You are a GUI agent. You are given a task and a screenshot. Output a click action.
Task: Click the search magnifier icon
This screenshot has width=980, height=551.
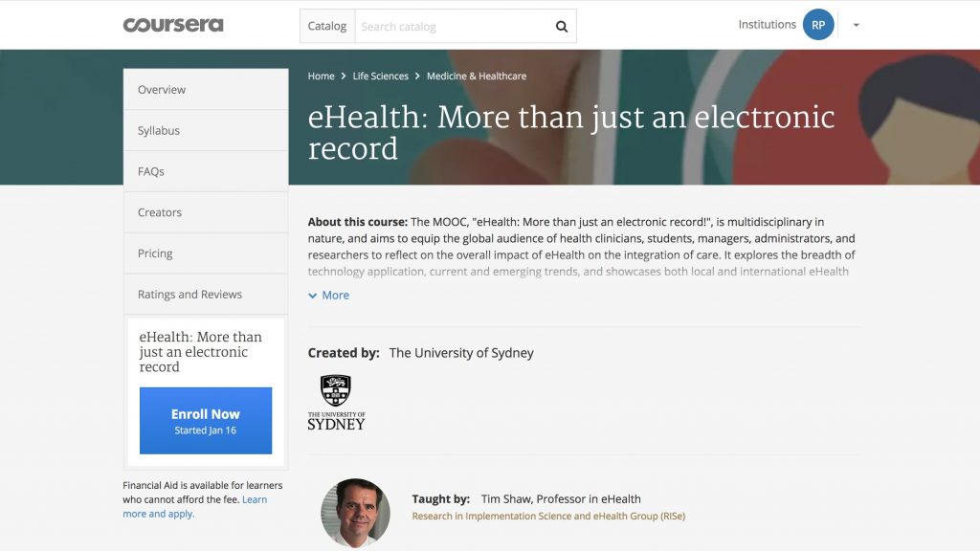tap(561, 26)
